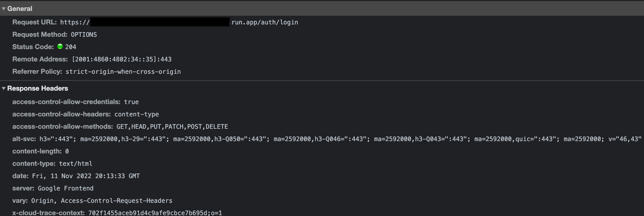The image size is (644, 216).
Task: Select the vary value Origin, Access-Control-Request-Headers
Action: (x=102, y=201)
